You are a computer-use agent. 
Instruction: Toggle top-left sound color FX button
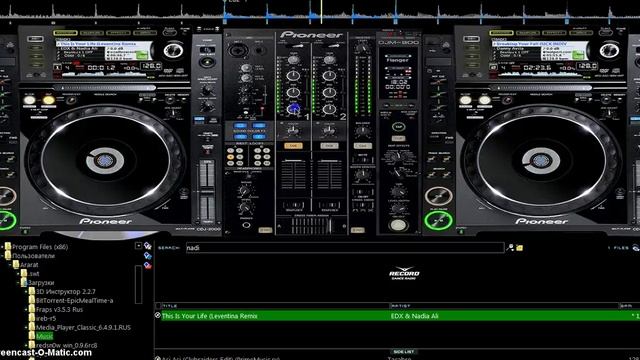(x=240, y=125)
